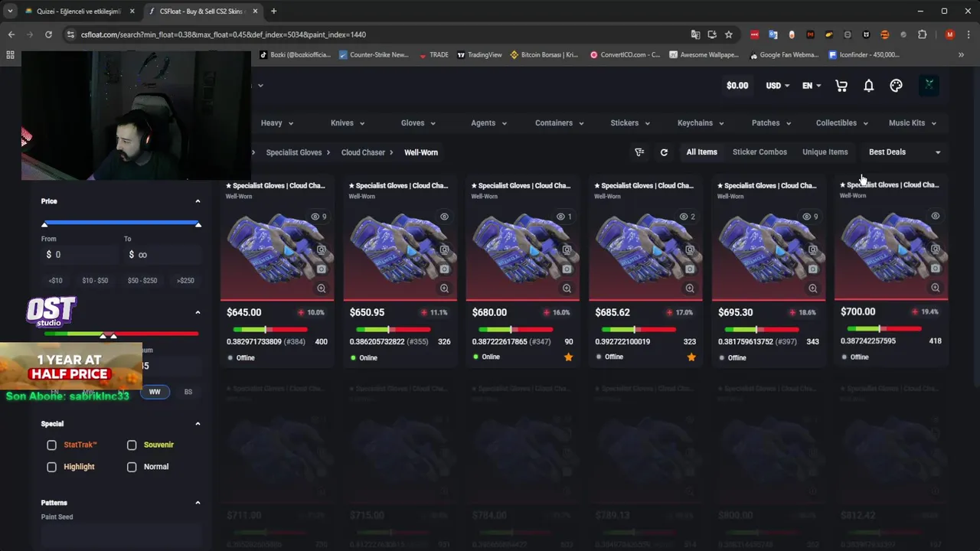Go back in the browser
Viewport: 980px width, 551px height.
[11, 34]
